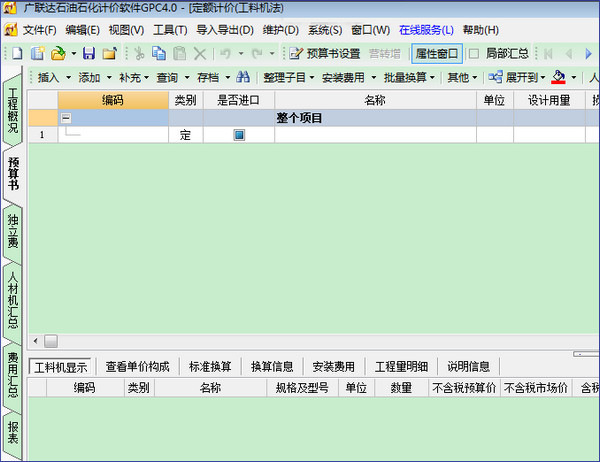Go to first record navigation icon

pyautogui.click(x=548, y=54)
